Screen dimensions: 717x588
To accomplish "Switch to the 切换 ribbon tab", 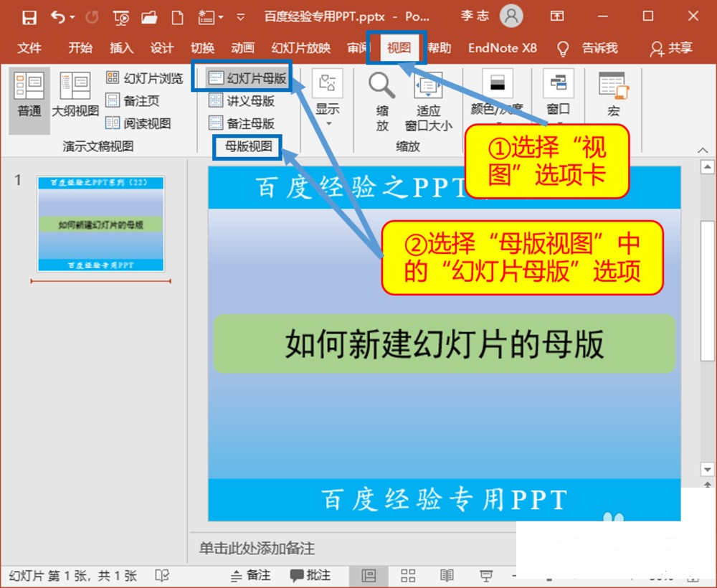I will (x=203, y=47).
